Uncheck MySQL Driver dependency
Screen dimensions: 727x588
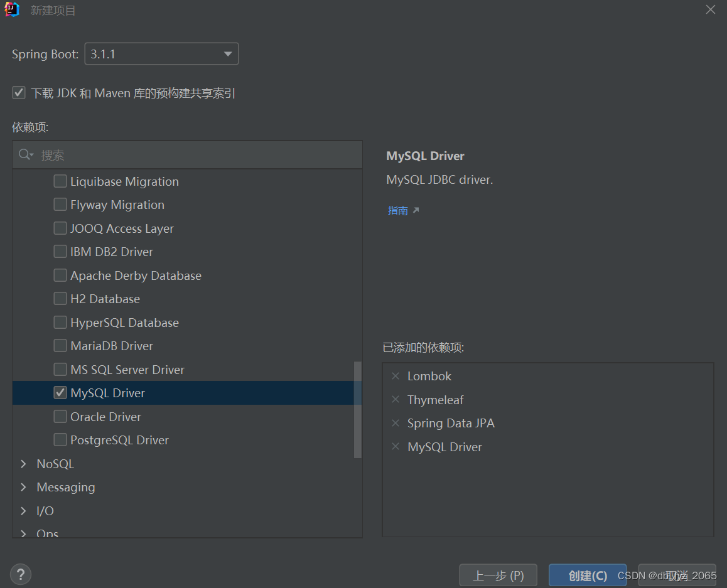click(x=60, y=393)
